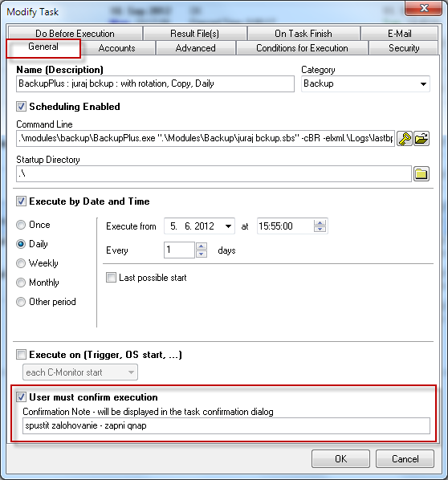Click the key icon beside Command Line

(x=405, y=139)
